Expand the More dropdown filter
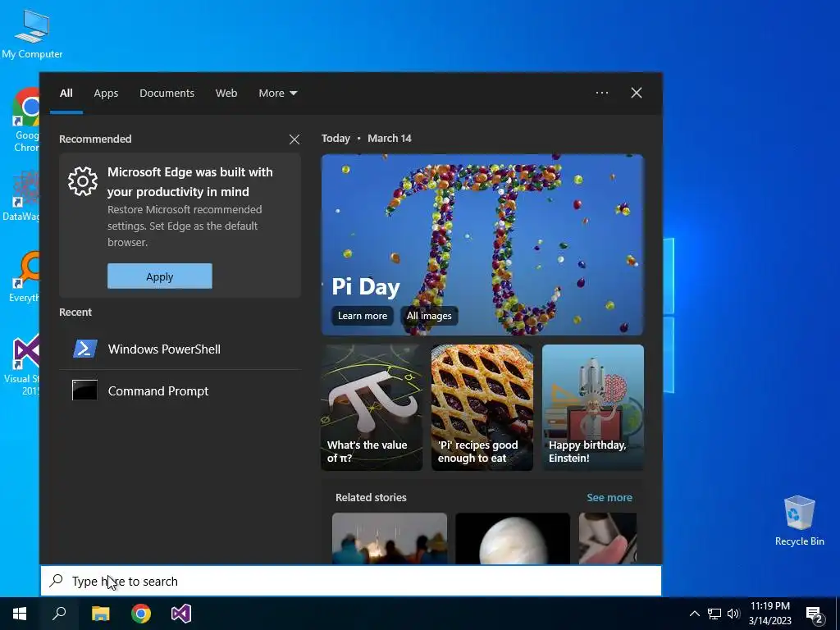840x630 pixels. [277, 94]
